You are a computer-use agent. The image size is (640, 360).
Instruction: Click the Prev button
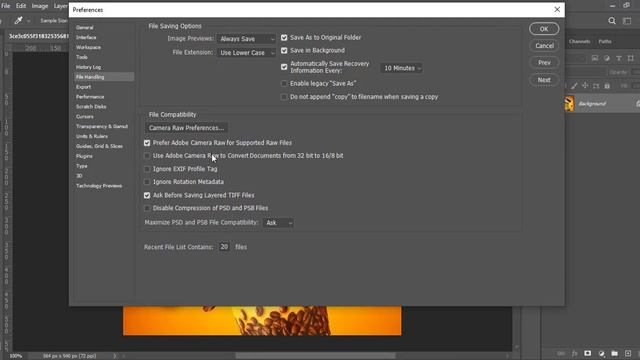click(x=544, y=63)
